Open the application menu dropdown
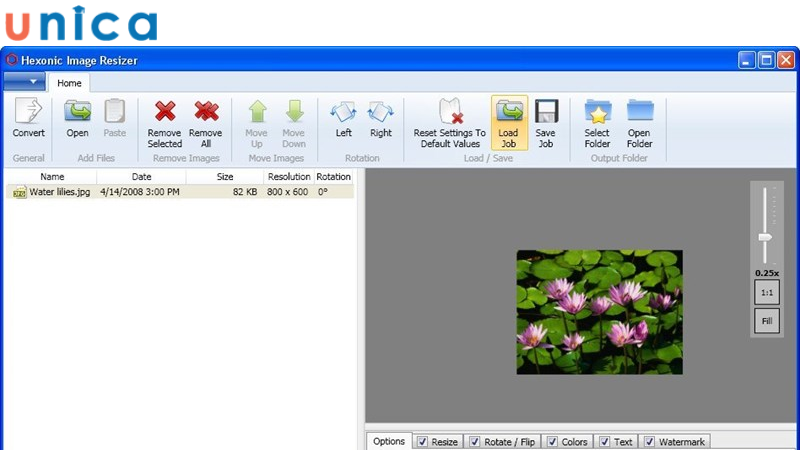Image resolution: width=800 pixels, height=450 pixels. tap(24, 82)
